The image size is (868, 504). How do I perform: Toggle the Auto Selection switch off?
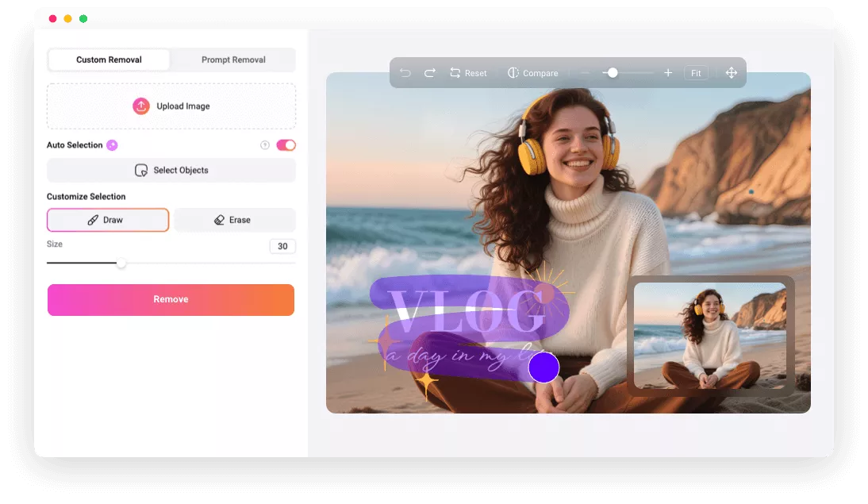pyautogui.click(x=286, y=144)
